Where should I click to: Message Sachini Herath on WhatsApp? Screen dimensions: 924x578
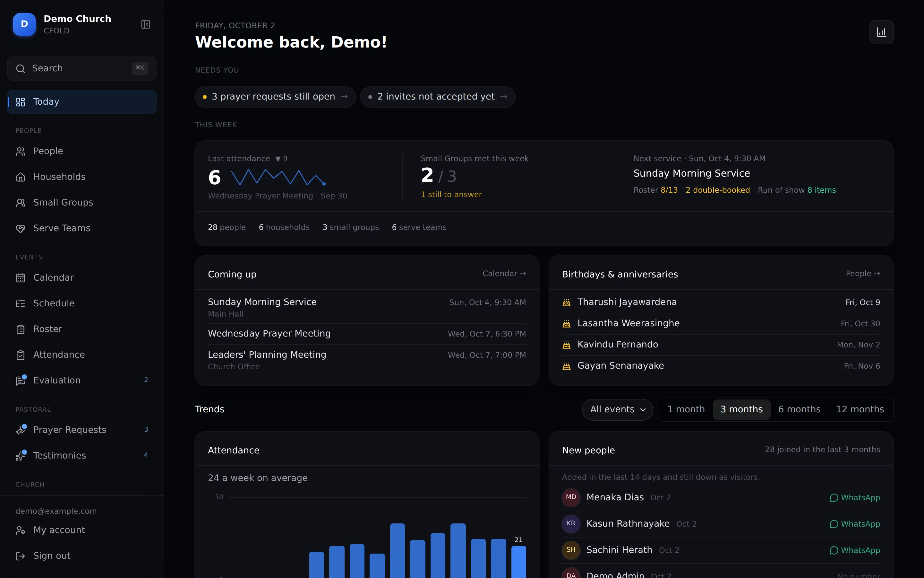coord(855,550)
